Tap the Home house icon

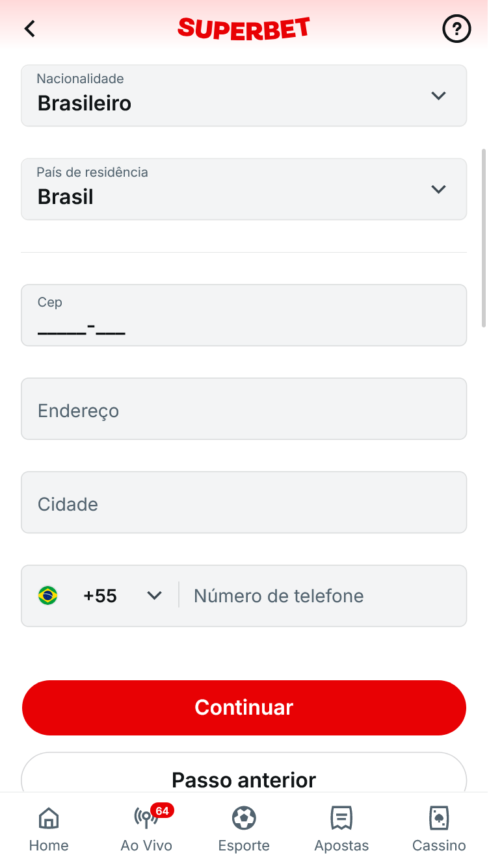coord(49,819)
